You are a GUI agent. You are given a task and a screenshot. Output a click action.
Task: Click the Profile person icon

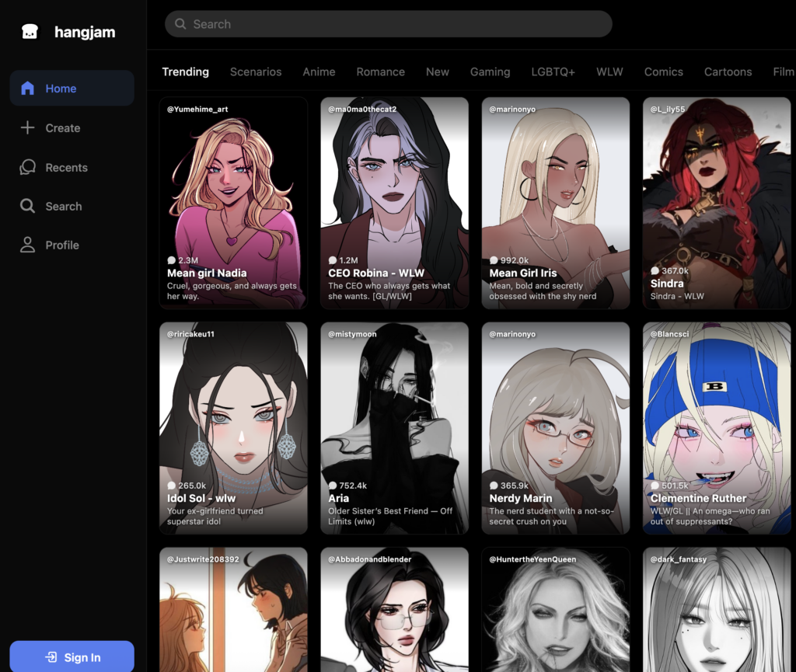pos(28,245)
